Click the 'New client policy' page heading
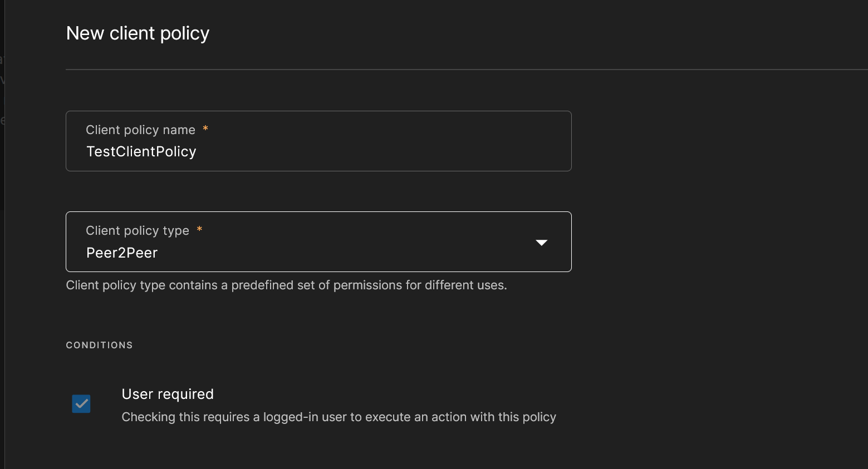 click(138, 33)
